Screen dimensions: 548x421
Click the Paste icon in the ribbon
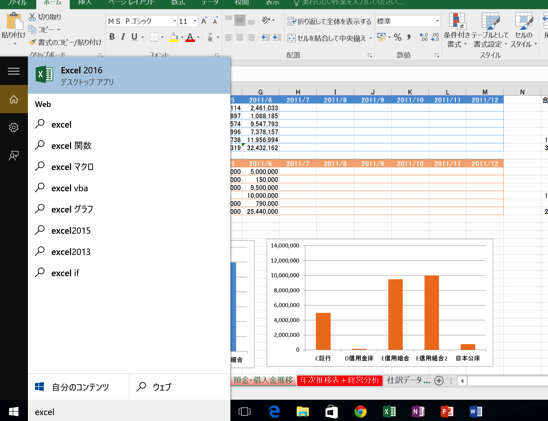14,21
